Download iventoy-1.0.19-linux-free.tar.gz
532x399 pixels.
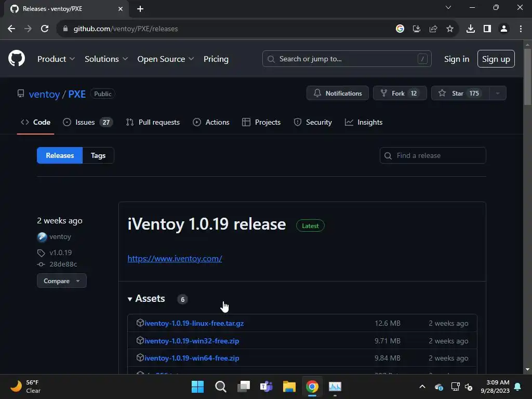coord(194,323)
